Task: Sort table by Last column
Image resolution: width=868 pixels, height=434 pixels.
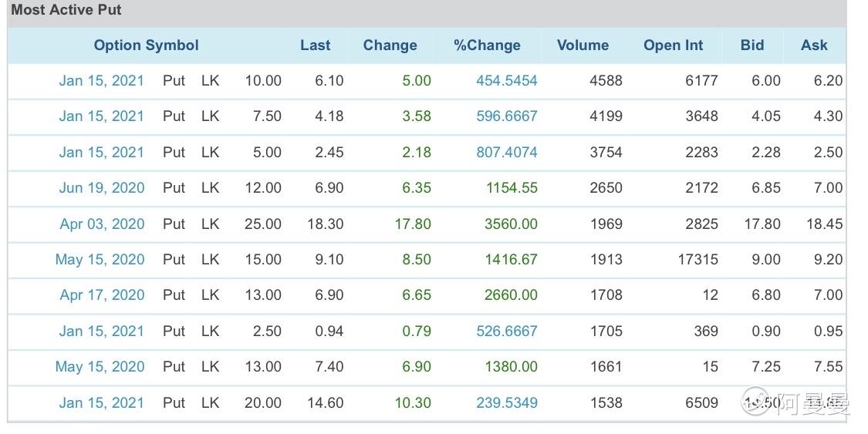Action: point(316,45)
